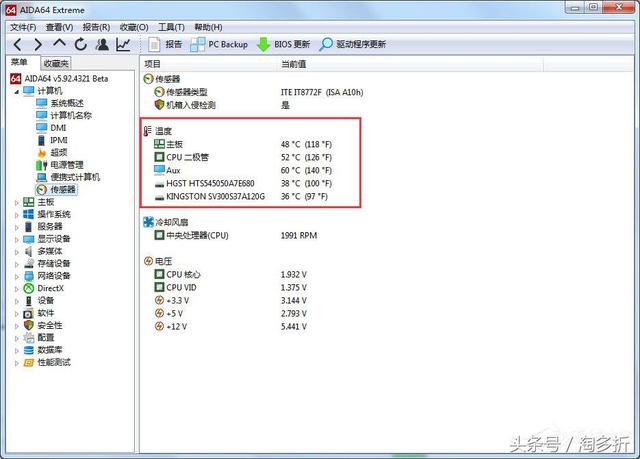This screenshot has height=459, width=640.
Task: Click the 当前值 column header
Action: click(x=295, y=63)
